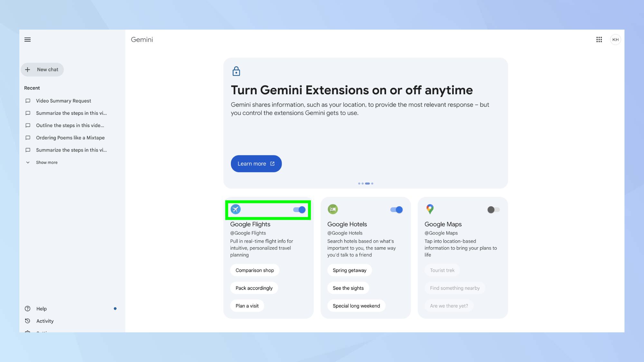Click the user profile avatar KH
Viewport: 644px width, 362px height.
[x=615, y=39]
